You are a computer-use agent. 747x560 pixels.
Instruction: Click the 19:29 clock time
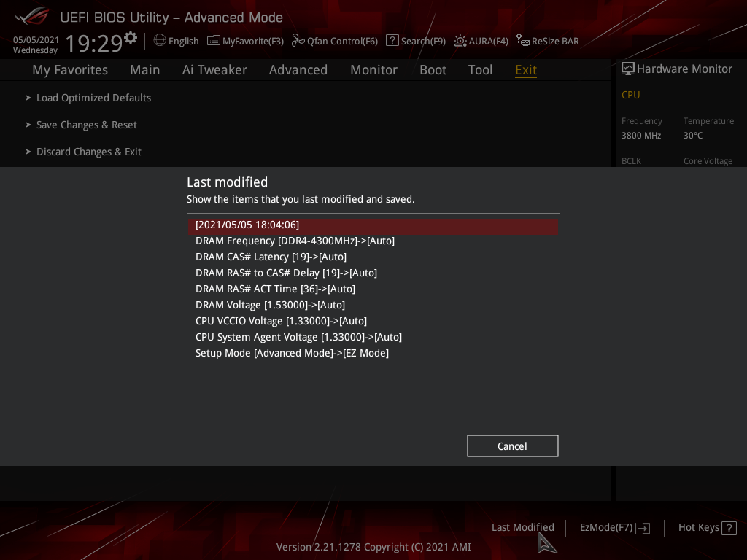tap(94, 43)
